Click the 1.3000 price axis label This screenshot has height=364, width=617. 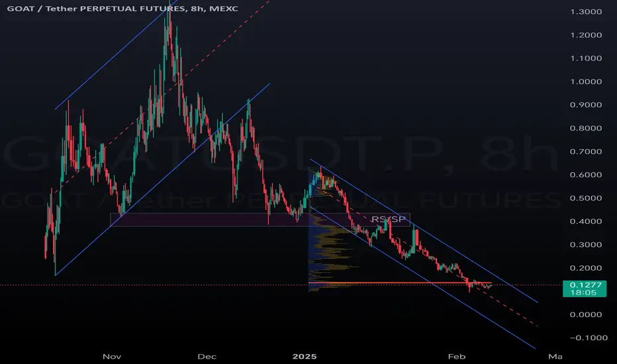[x=586, y=11]
